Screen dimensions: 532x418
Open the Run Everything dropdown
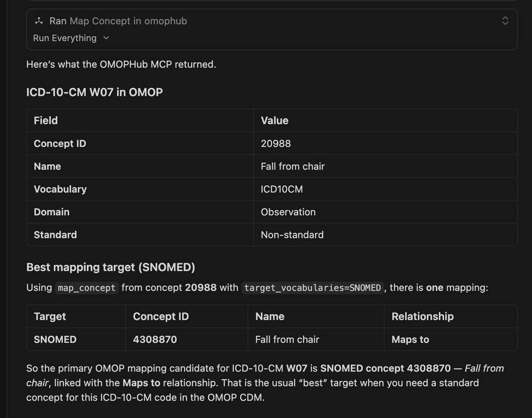(x=71, y=38)
